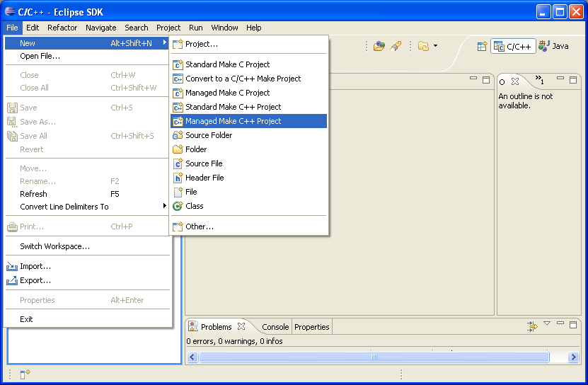Click the Problems view horizontal scrollbar right arrow
Viewport: 588px width, 385px height.
click(574, 357)
